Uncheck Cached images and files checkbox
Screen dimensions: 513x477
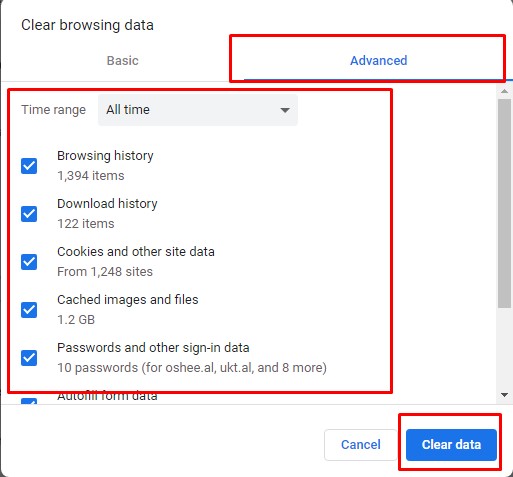point(29,310)
